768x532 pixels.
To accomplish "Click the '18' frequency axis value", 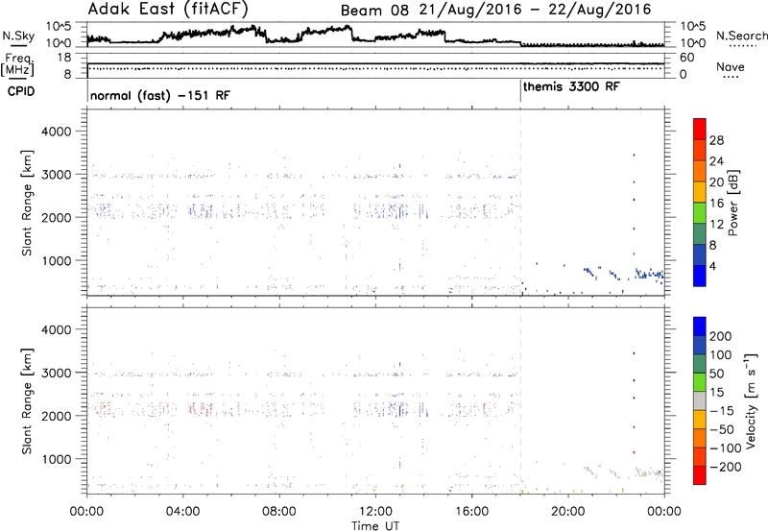I will pyautogui.click(x=64, y=58).
